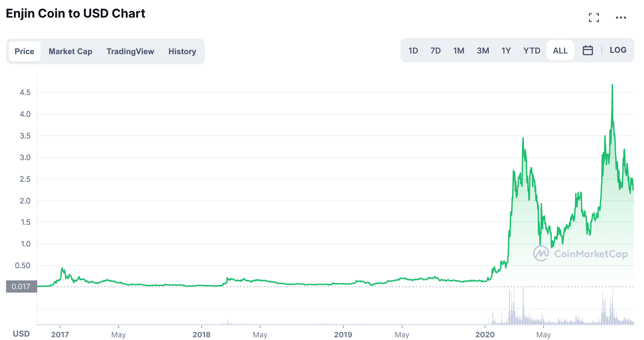644x340 pixels.
Task: Click the 4.5 y-axis value
Action: point(25,92)
